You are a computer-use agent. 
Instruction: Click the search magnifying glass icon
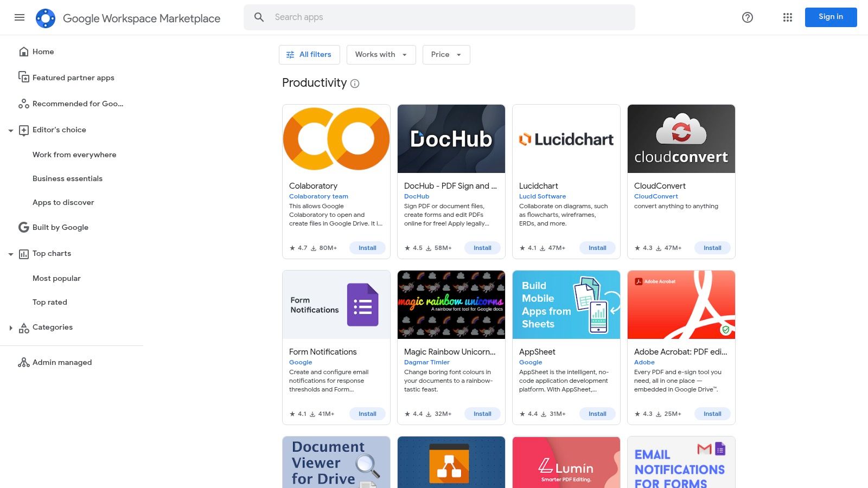[x=259, y=17]
